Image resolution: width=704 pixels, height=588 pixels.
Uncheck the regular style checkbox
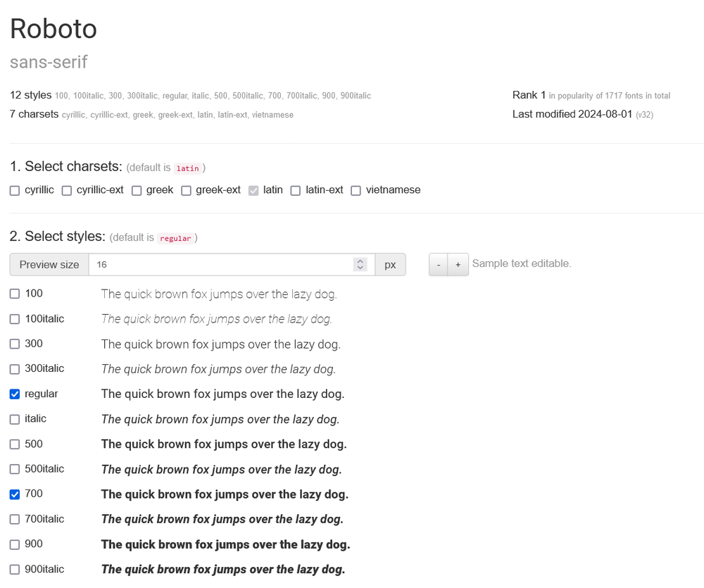(x=15, y=394)
